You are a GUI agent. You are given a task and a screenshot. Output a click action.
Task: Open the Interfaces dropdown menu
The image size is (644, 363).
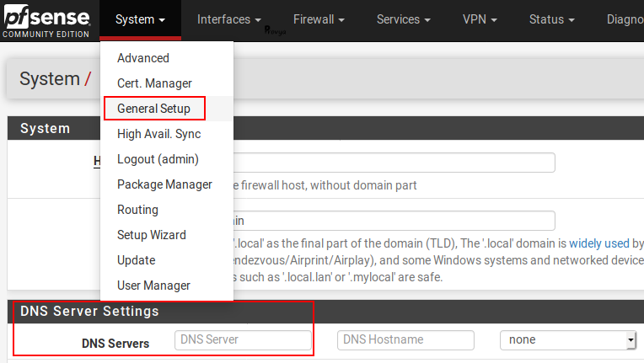click(x=228, y=19)
